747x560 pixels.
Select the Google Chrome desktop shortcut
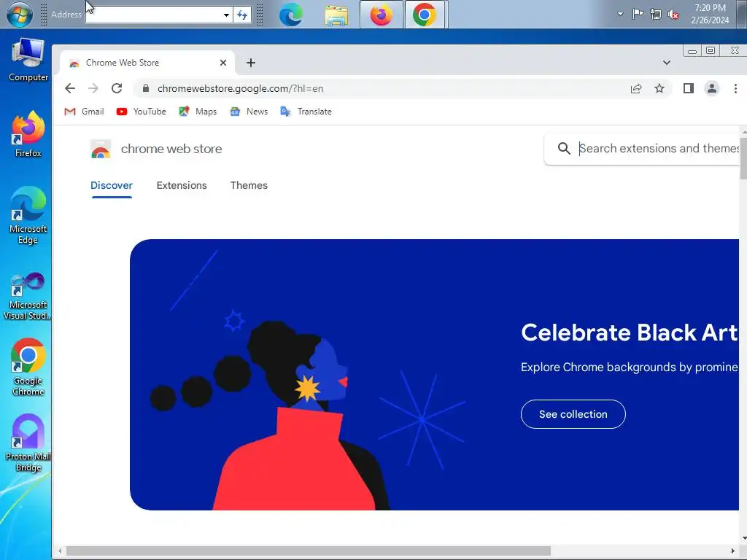click(x=28, y=367)
